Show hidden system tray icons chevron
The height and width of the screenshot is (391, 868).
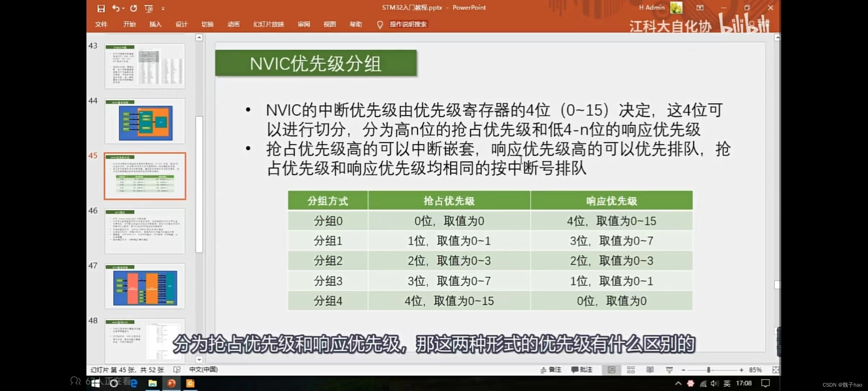tap(678, 383)
